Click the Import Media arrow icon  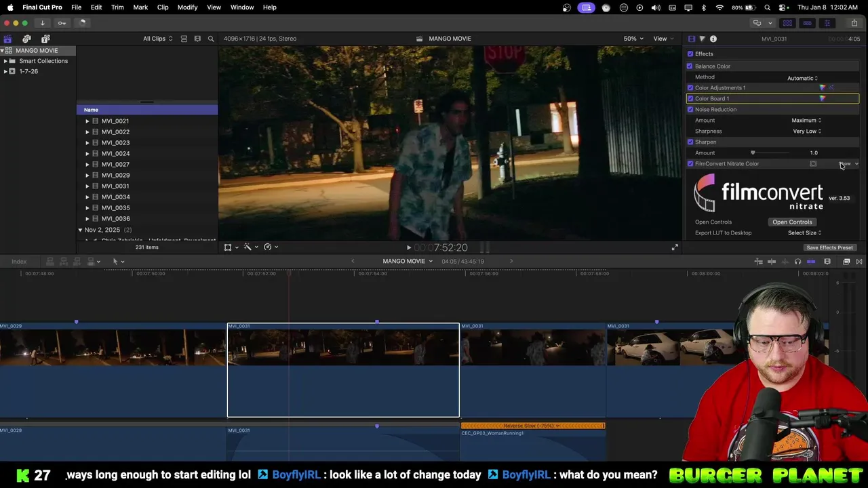tap(42, 23)
